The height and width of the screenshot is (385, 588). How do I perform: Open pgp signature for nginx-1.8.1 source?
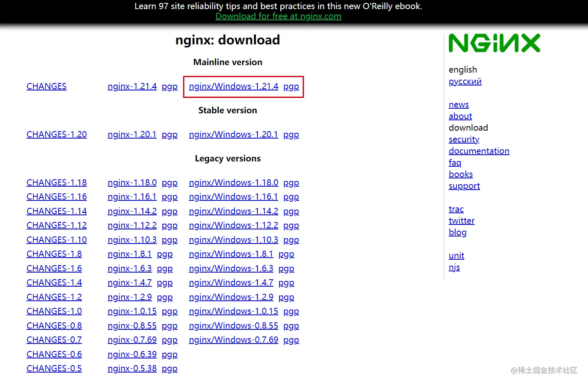pos(164,254)
